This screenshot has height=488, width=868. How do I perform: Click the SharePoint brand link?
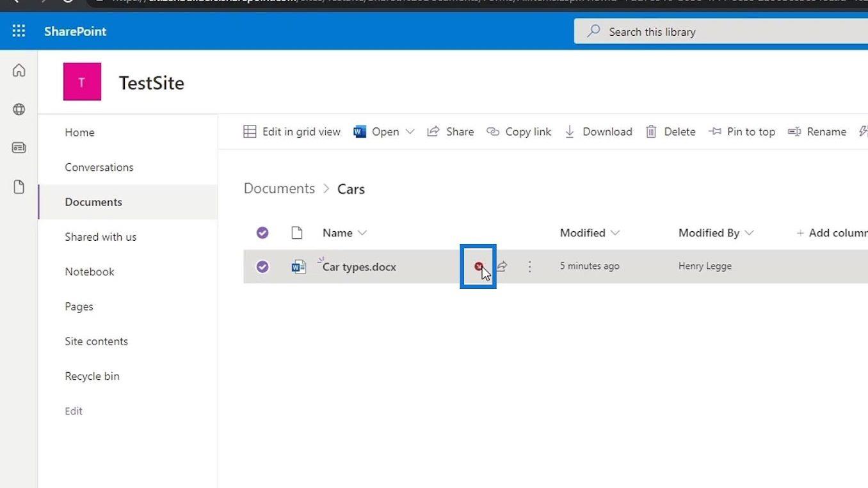(76, 31)
